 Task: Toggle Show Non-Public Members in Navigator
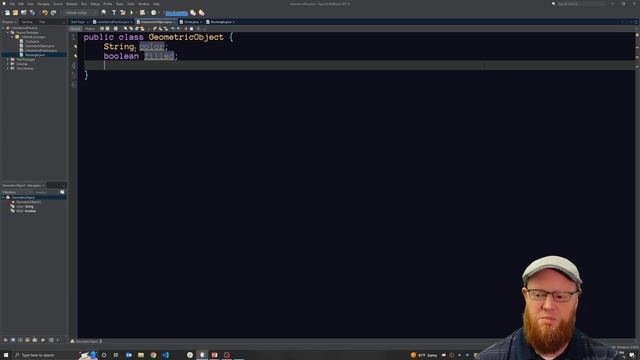click(x=27, y=340)
